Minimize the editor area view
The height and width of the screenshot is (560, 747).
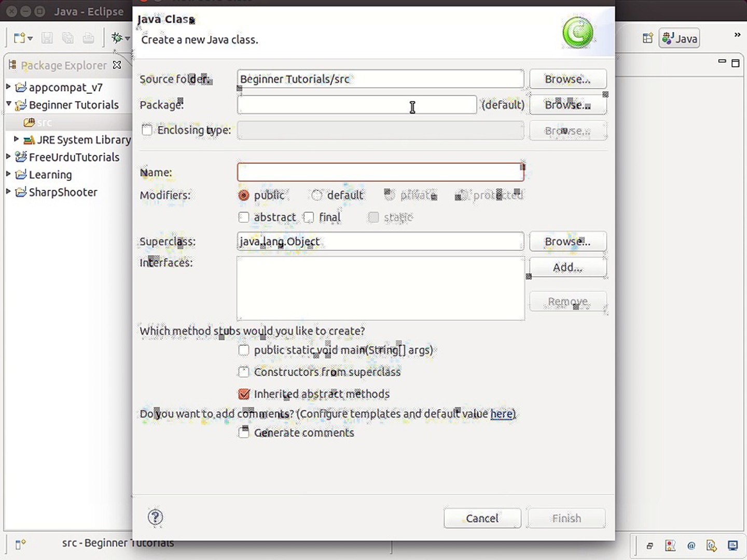click(x=722, y=61)
